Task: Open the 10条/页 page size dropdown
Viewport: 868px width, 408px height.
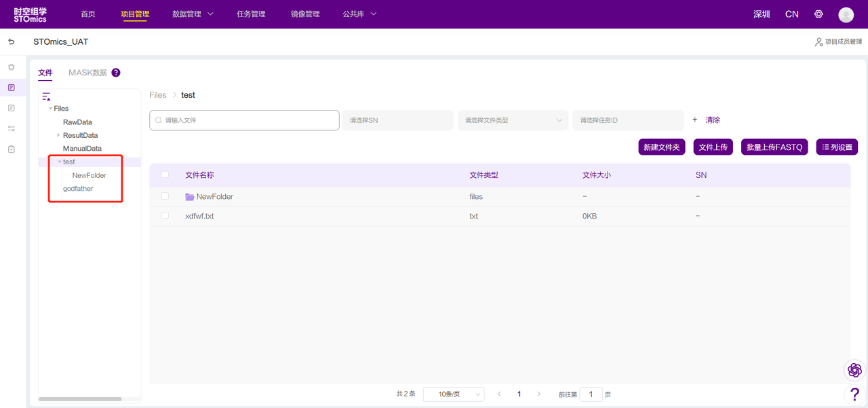Action: click(x=453, y=394)
